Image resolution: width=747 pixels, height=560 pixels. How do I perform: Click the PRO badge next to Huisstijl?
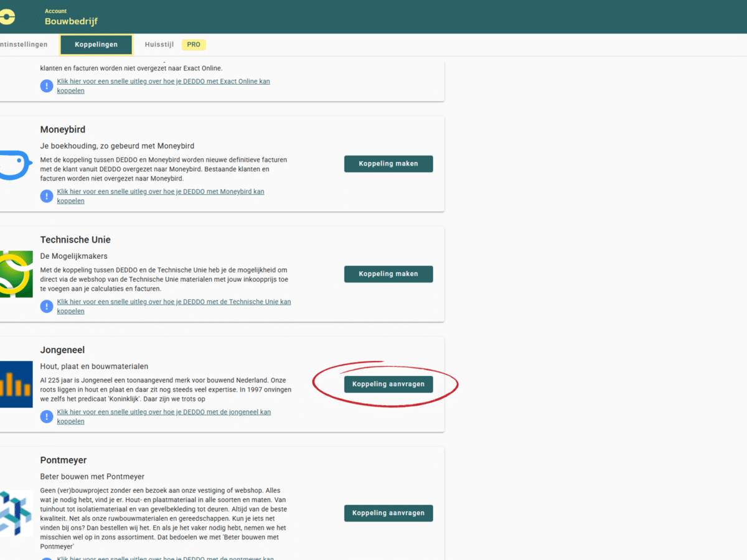(x=194, y=45)
